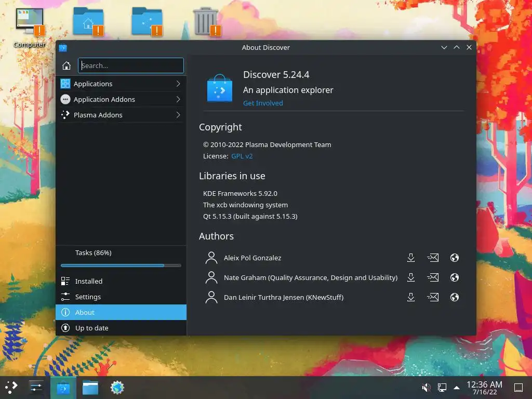The image size is (532, 399).
Task: Click Nate Graham's avatar icon
Action: [x=211, y=277]
